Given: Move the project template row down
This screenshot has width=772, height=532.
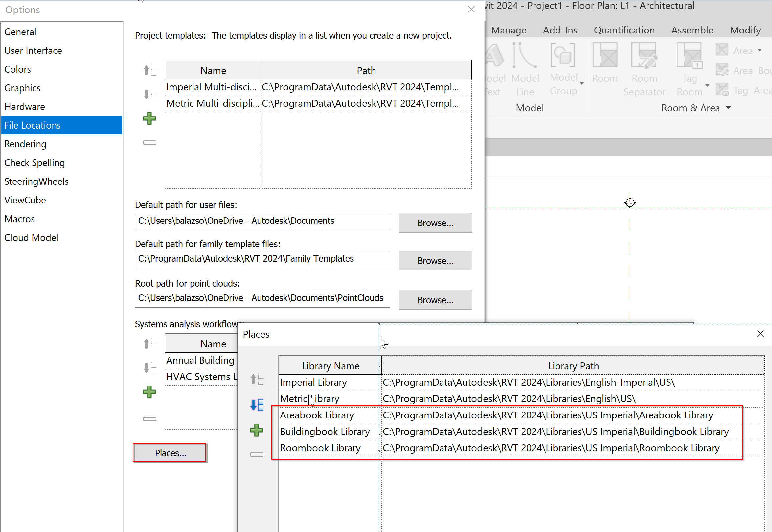Looking at the screenshot, I should click(149, 95).
